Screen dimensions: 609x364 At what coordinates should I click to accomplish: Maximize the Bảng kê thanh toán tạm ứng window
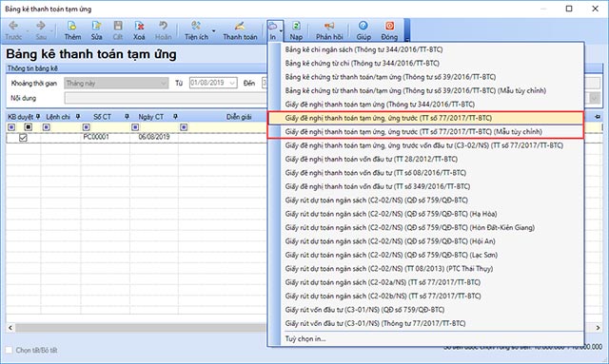[x=569, y=9]
